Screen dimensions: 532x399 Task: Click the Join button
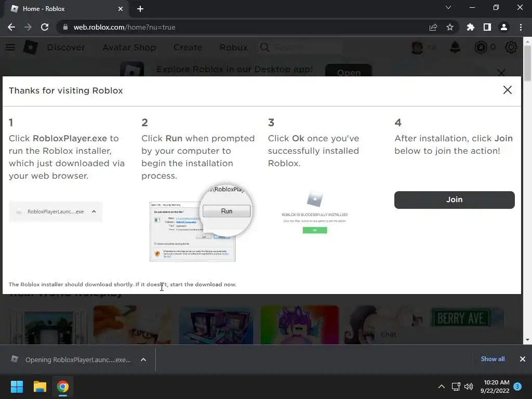454,200
